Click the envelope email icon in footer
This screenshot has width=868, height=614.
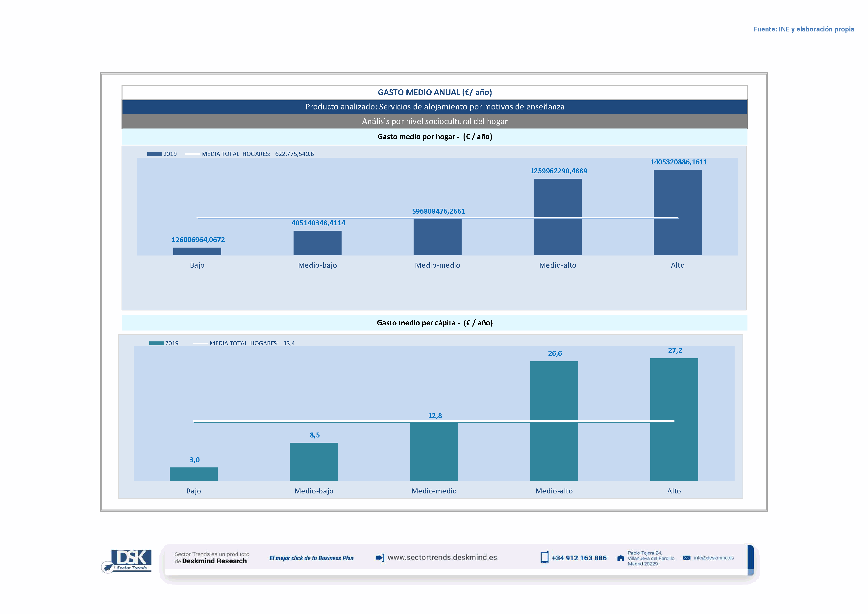click(x=686, y=558)
